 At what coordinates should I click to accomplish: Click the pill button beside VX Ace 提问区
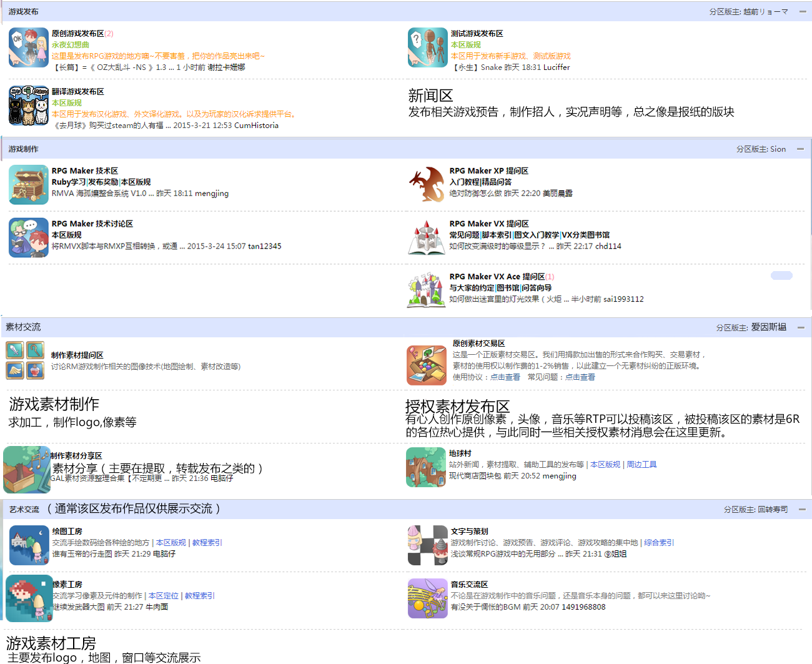[781, 275]
